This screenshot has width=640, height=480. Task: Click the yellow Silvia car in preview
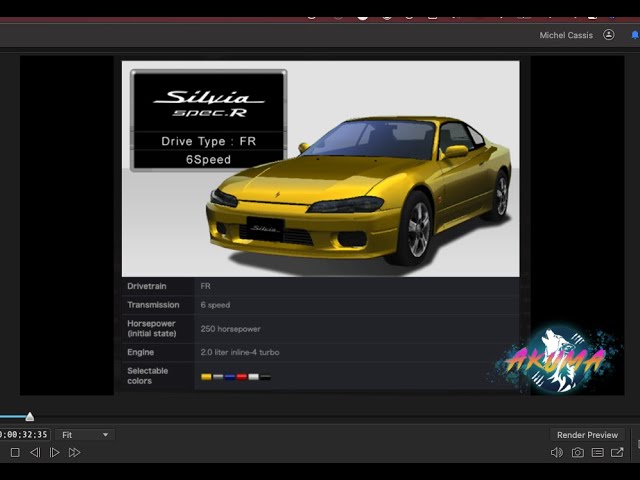click(x=359, y=192)
